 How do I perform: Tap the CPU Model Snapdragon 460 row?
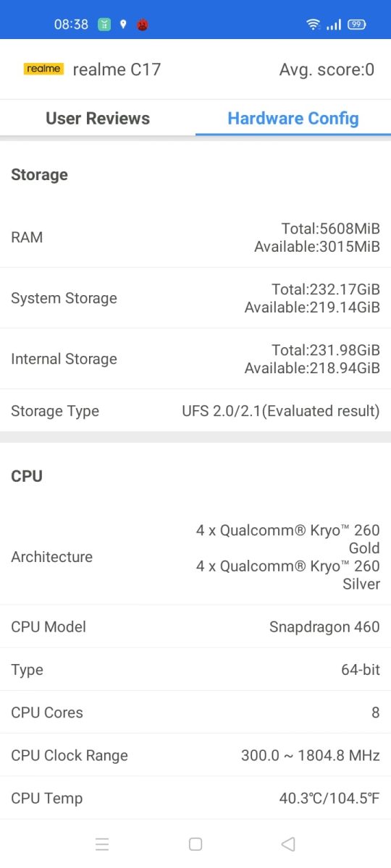pos(195,626)
